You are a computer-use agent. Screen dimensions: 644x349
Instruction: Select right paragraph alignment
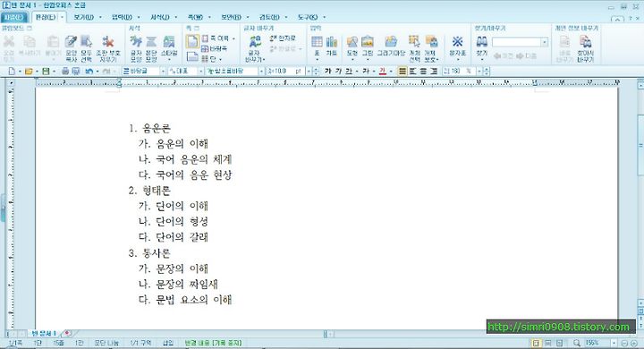(434, 71)
